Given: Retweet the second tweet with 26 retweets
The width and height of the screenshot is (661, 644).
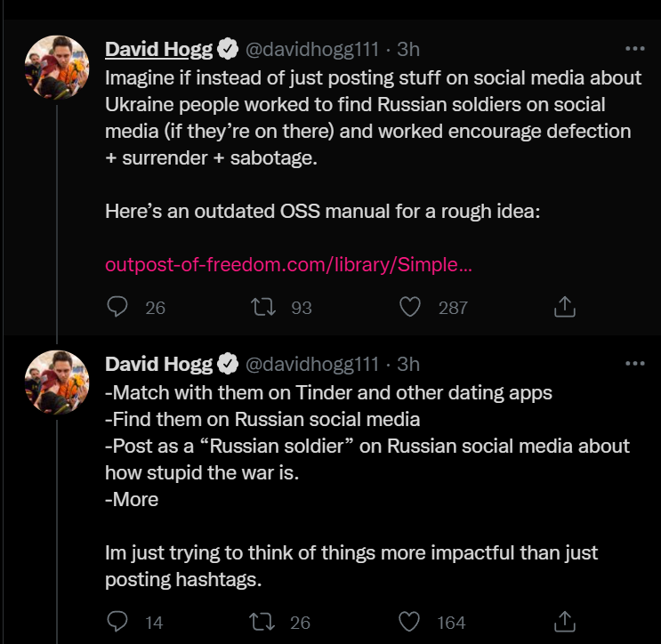Looking at the screenshot, I should (x=263, y=621).
